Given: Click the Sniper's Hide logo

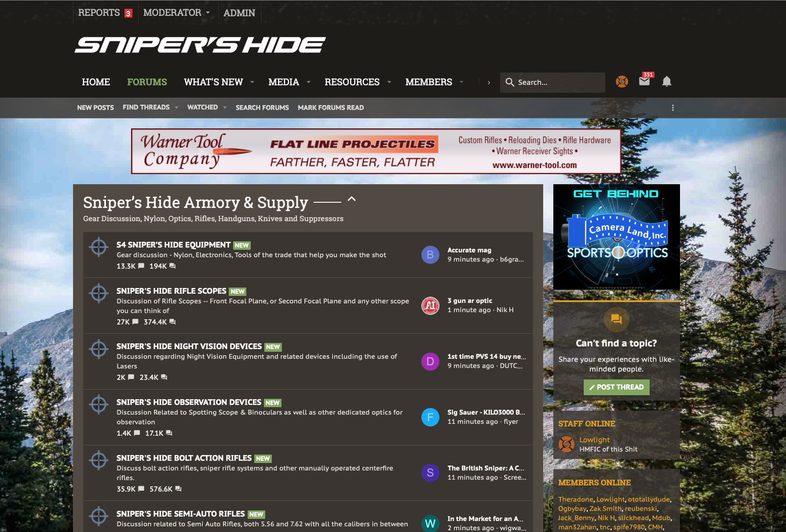Looking at the screenshot, I should [200, 45].
